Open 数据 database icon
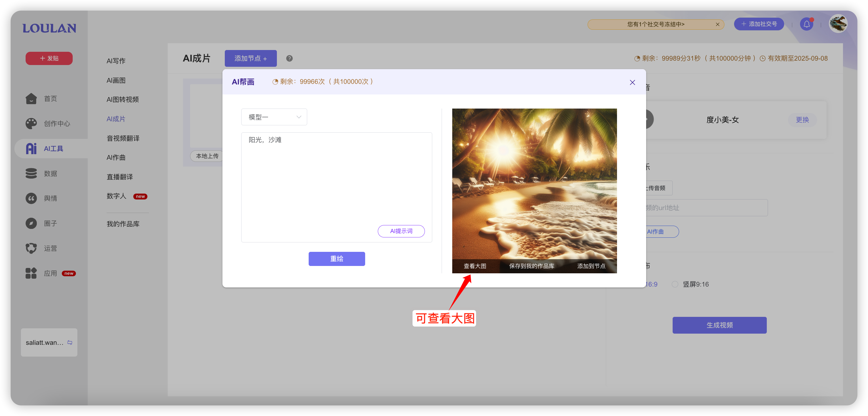 coord(31,174)
